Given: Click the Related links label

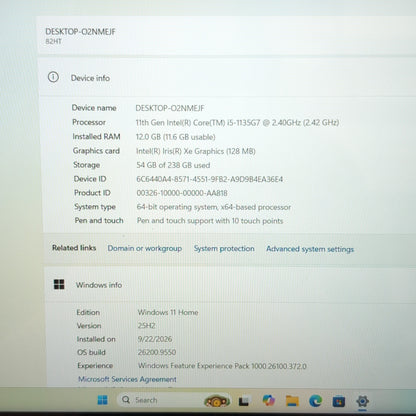Looking at the screenshot, I should tap(74, 248).
